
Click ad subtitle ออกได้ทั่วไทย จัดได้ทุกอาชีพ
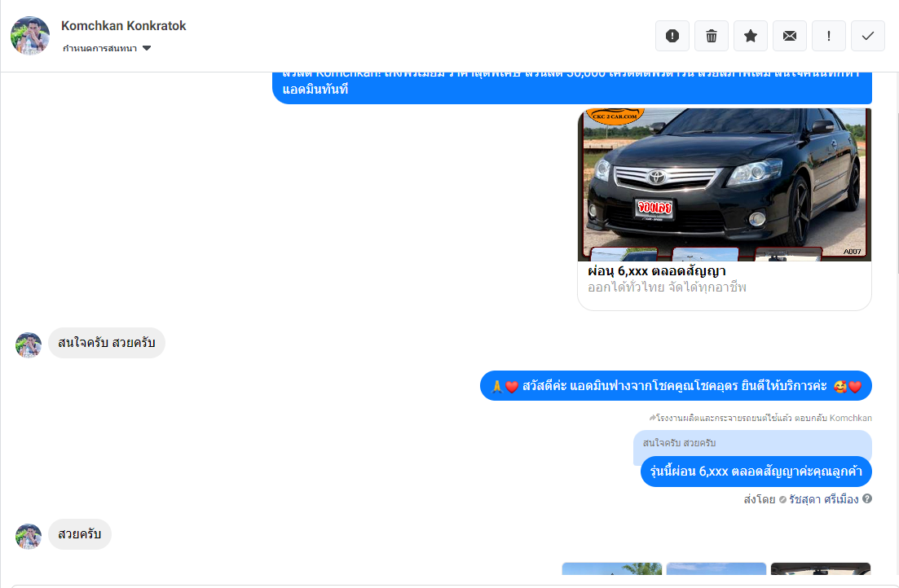point(667,287)
